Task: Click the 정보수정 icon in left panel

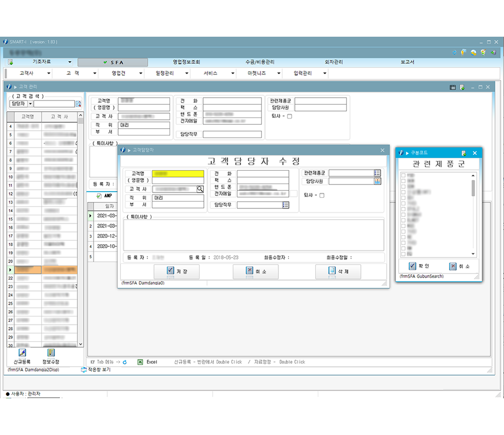Action: pos(51,353)
